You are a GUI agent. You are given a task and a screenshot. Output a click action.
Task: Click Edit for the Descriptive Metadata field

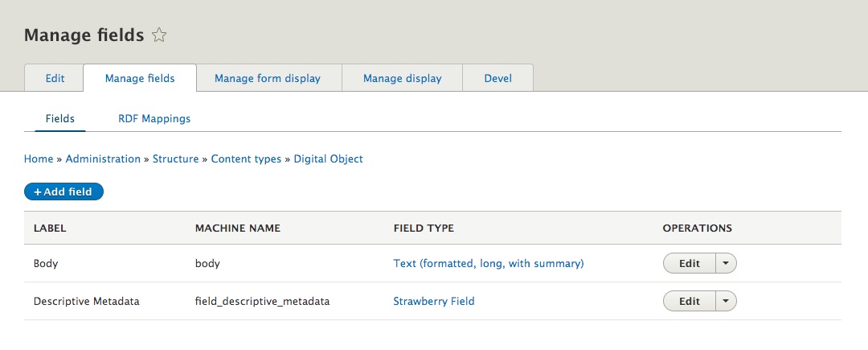[690, 302]
